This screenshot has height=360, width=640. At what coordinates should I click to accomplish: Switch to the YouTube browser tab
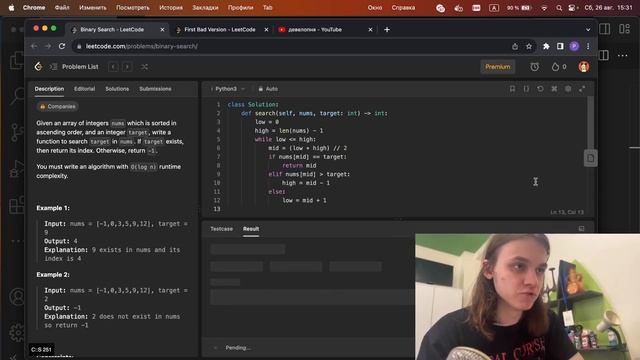click(x=315, y=30)
